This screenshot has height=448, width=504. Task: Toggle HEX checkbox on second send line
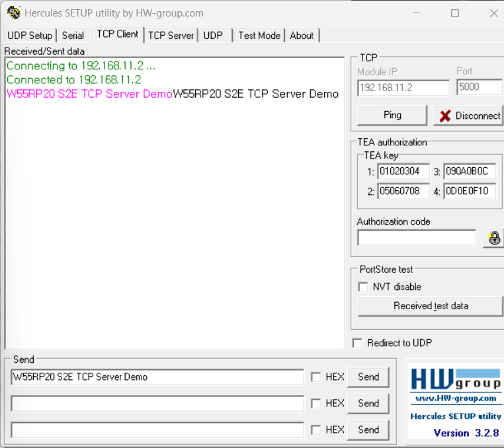tap(316, 403)
